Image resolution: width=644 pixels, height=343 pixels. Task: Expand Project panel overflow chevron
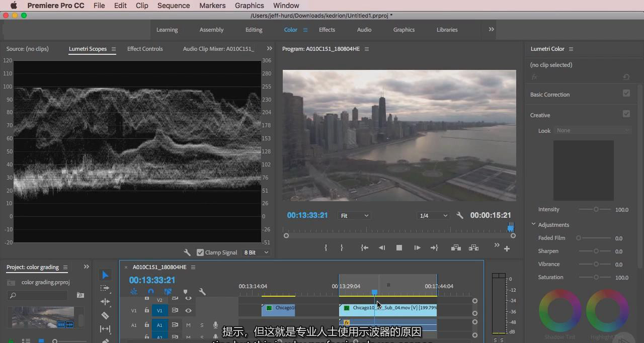click(x=86, y=267)
